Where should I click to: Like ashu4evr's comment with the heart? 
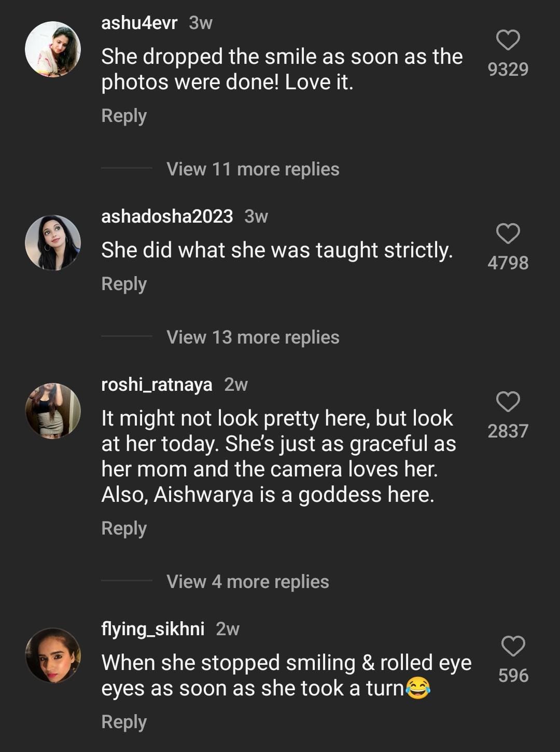[x=508, y=40]
